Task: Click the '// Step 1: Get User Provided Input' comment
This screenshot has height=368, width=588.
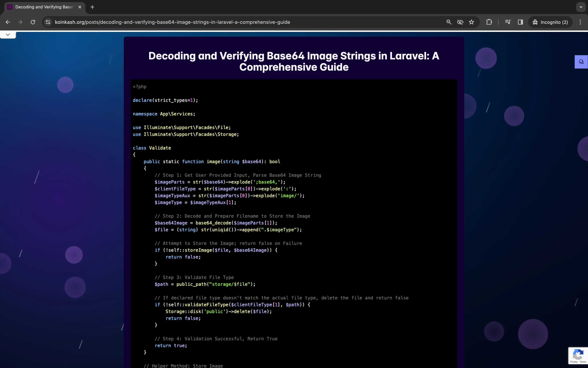Action: point(238,175)
